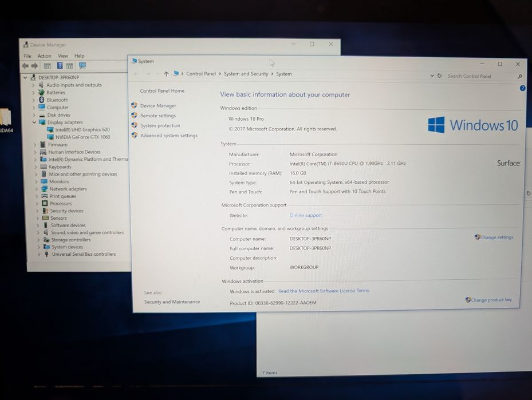Select the Bluetooth icon in device tree
The width and height of the screenshot is (532, 400).
pyautogui.click(x=41, y=100)
